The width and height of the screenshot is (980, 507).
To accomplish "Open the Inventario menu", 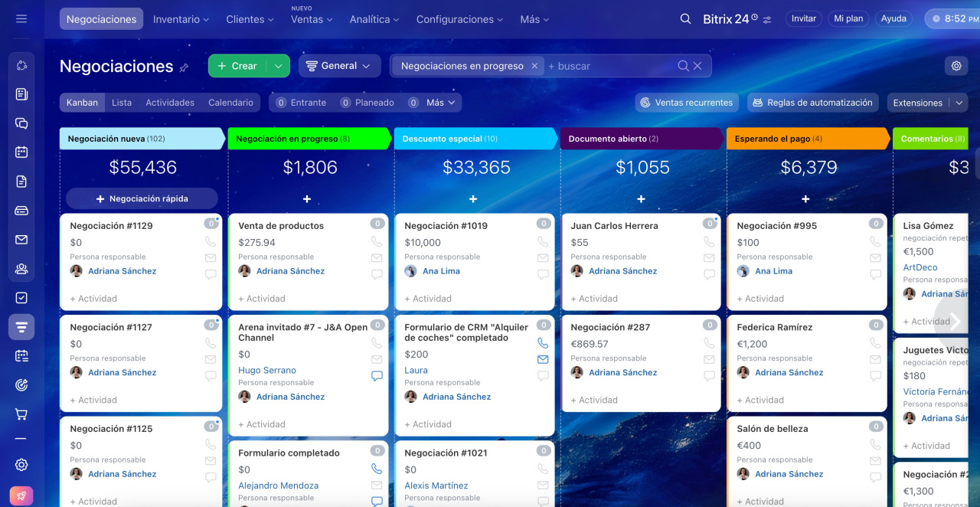I will coord(181,19).
